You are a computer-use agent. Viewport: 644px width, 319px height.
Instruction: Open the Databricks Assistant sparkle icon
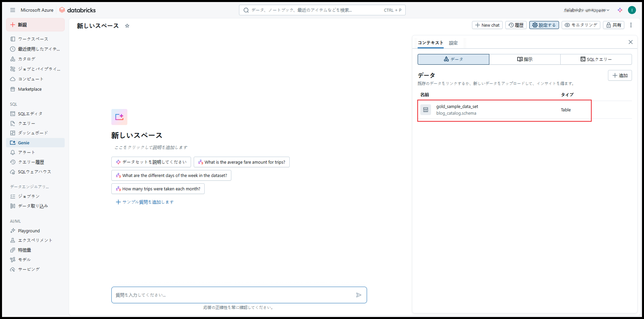620,10
